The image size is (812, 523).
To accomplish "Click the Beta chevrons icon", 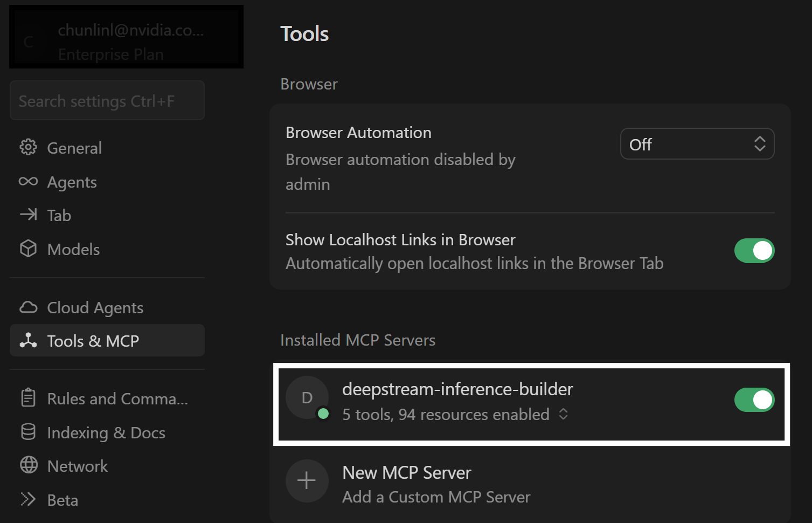I will click(x=29, y=499).
